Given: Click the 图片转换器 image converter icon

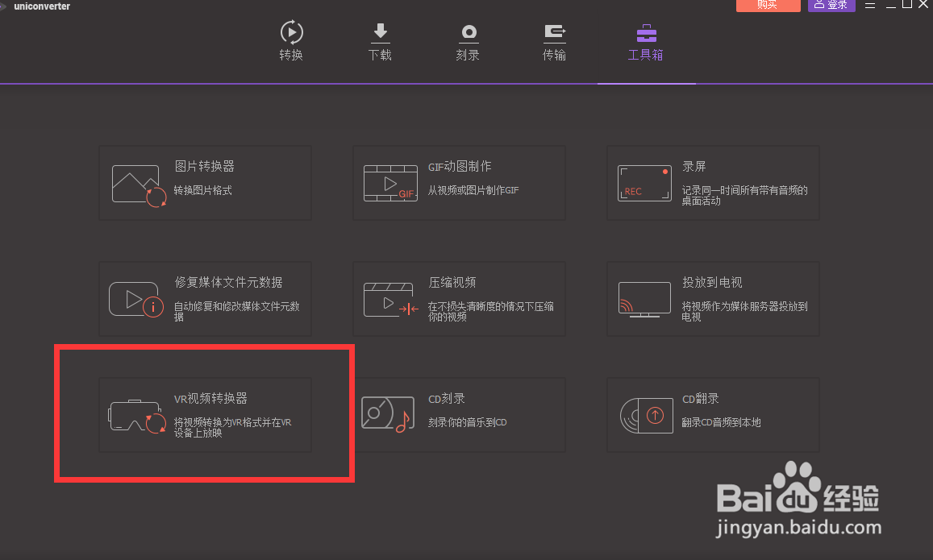Looking at the screenshot, I should (140, 185).
